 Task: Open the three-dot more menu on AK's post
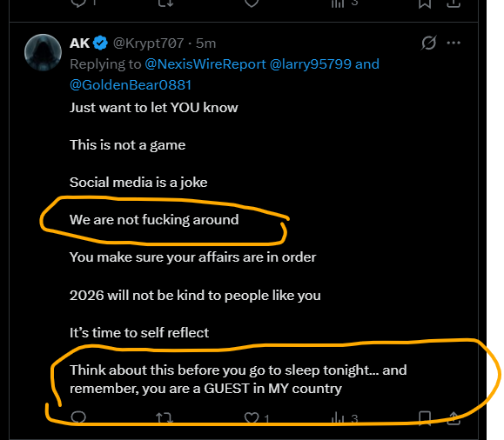[454, 43]
